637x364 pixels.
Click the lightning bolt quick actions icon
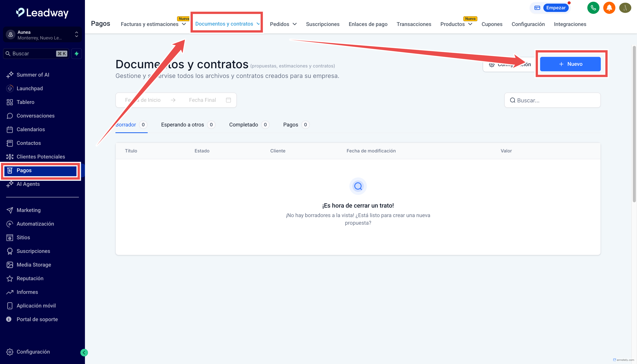coord(77,53)
